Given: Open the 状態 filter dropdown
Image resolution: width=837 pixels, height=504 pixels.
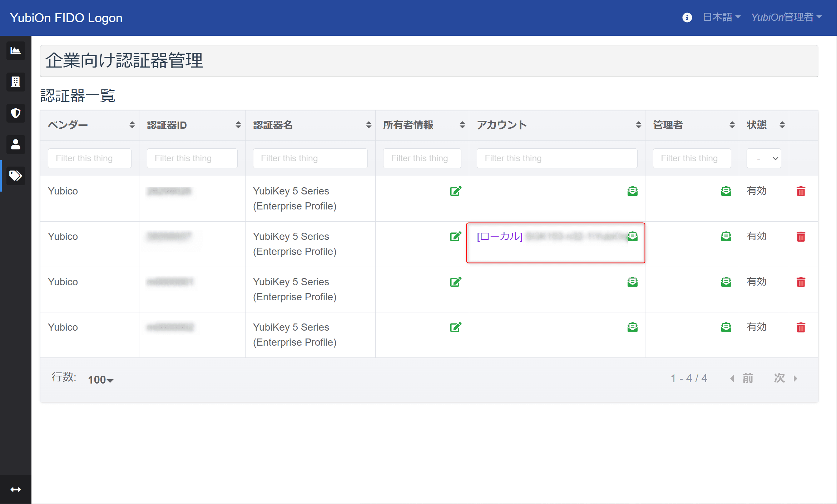Looking at the screenshot, I should click(764, 158).
